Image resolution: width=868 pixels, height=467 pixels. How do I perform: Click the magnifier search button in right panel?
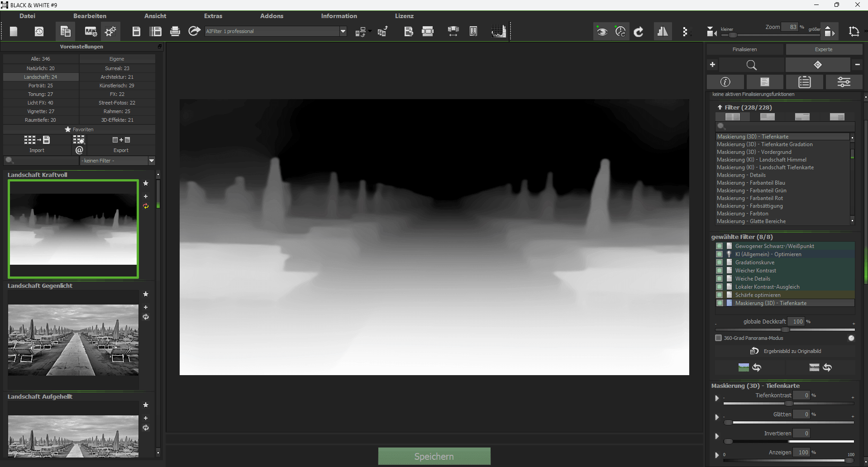(x=751, y=65)
